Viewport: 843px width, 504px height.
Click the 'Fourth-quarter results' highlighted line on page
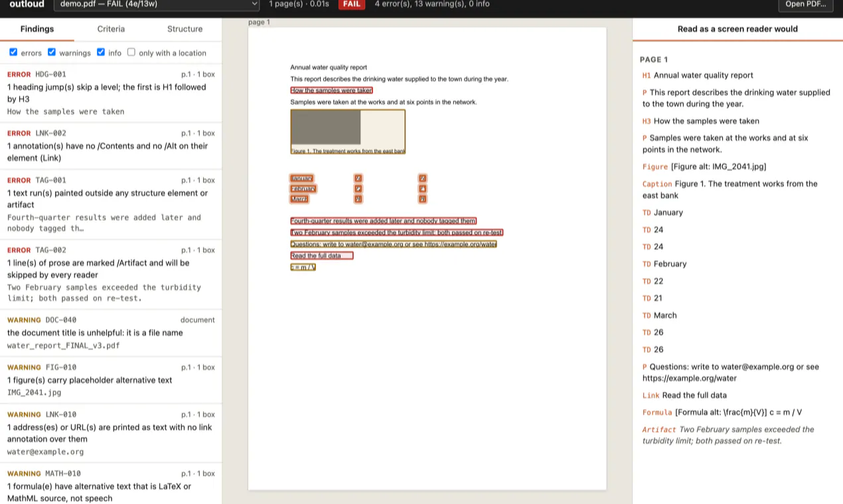(x=383, y=221)
